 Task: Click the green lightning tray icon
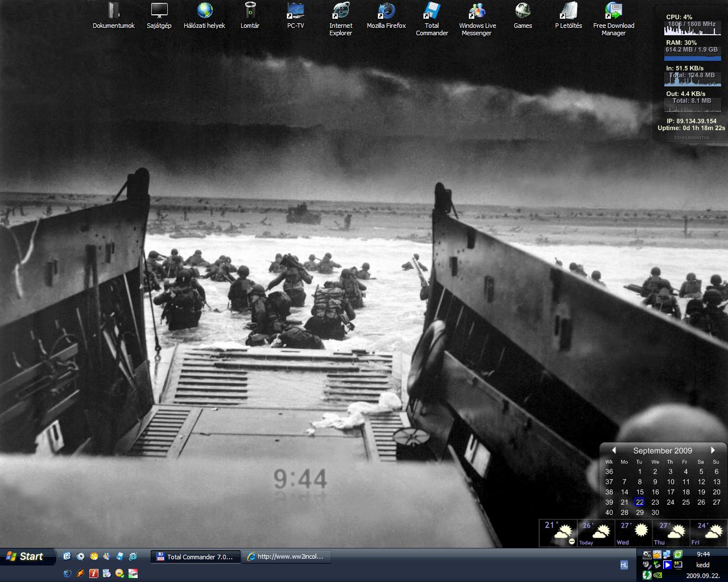647,575
